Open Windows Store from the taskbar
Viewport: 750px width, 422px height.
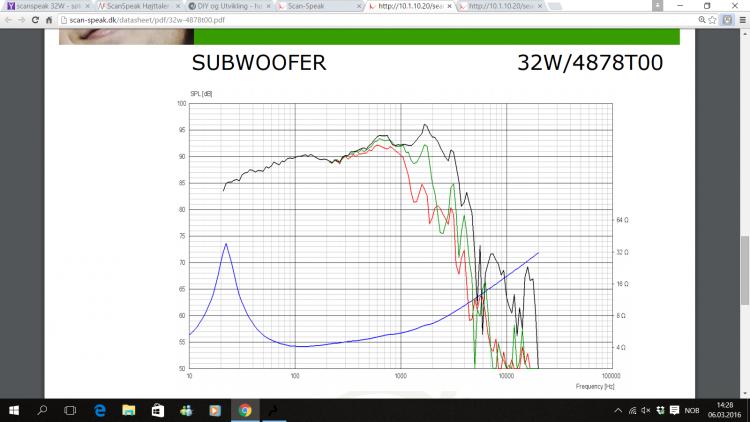click(158, 411)
